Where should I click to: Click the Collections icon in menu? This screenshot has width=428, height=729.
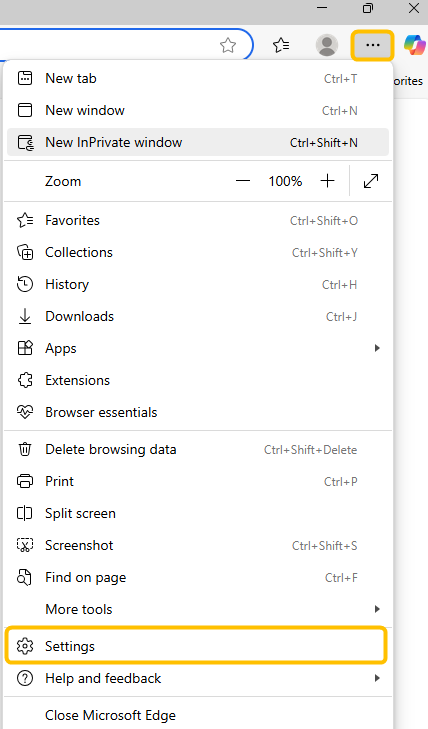(x=25, y=252)
